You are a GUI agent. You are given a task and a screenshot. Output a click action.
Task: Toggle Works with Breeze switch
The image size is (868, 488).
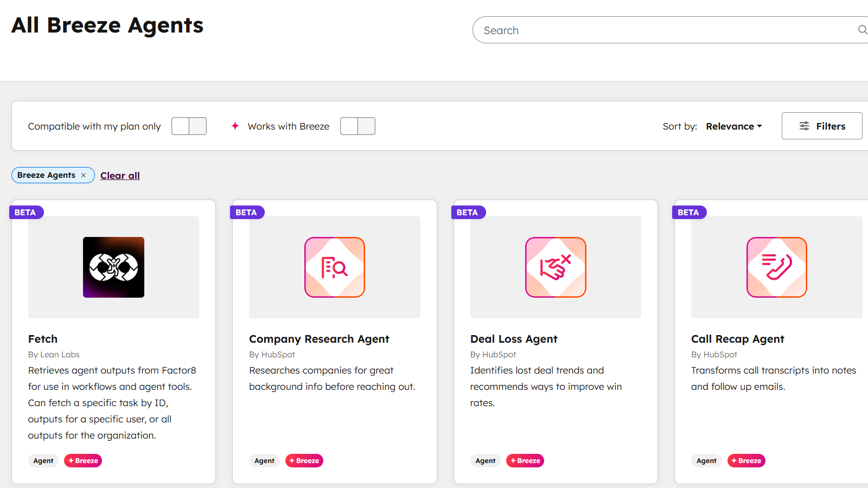pos(358,126)
